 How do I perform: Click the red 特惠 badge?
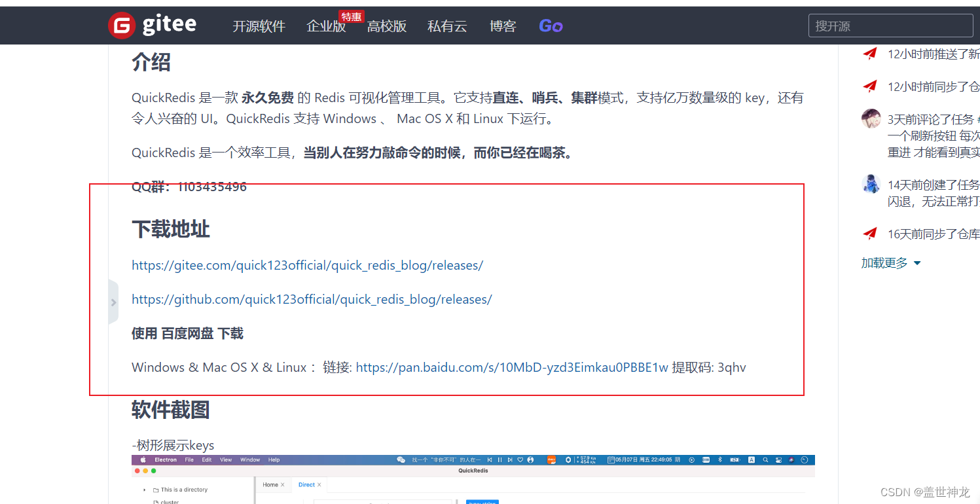point(352,16)
